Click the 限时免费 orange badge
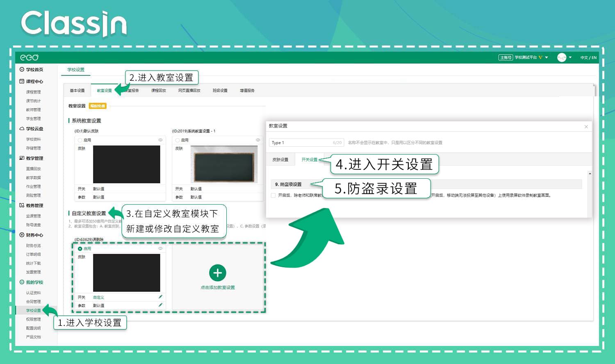This screenshot has width=615, height=364. click(98, 106)
